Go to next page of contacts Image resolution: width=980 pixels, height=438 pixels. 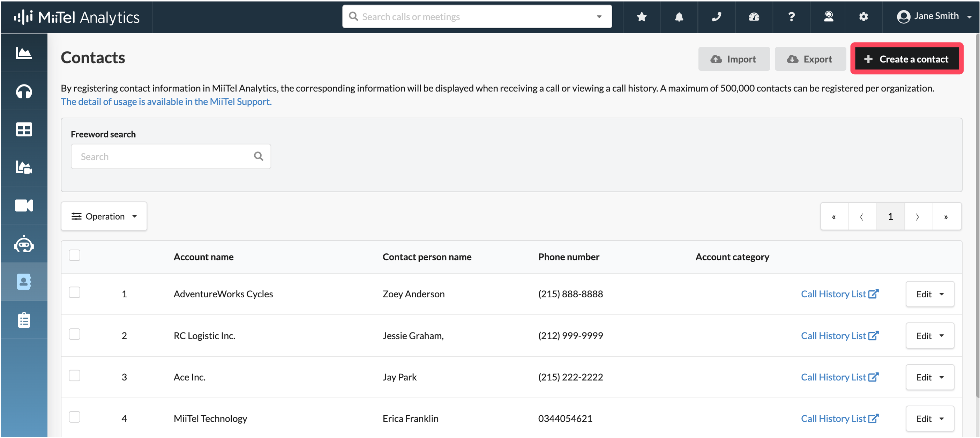click(918, 216)
